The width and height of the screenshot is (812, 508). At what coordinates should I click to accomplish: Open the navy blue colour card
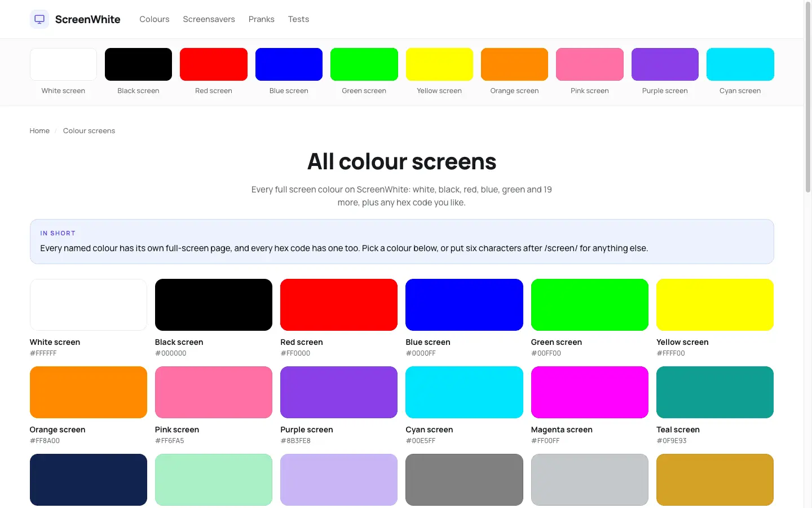click(x=89, y=480)
